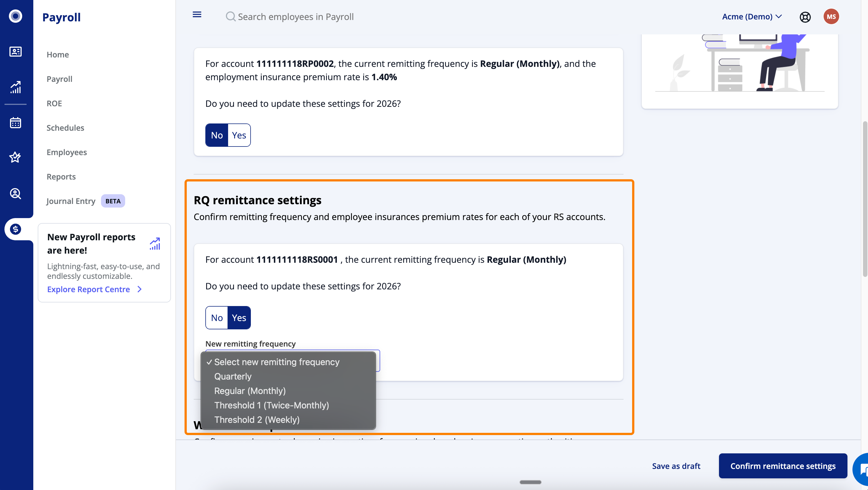Choose Quarterly remitting frequency option
Image resolution: width=868 pixels, height=490 pixels.
pos(233,377)
